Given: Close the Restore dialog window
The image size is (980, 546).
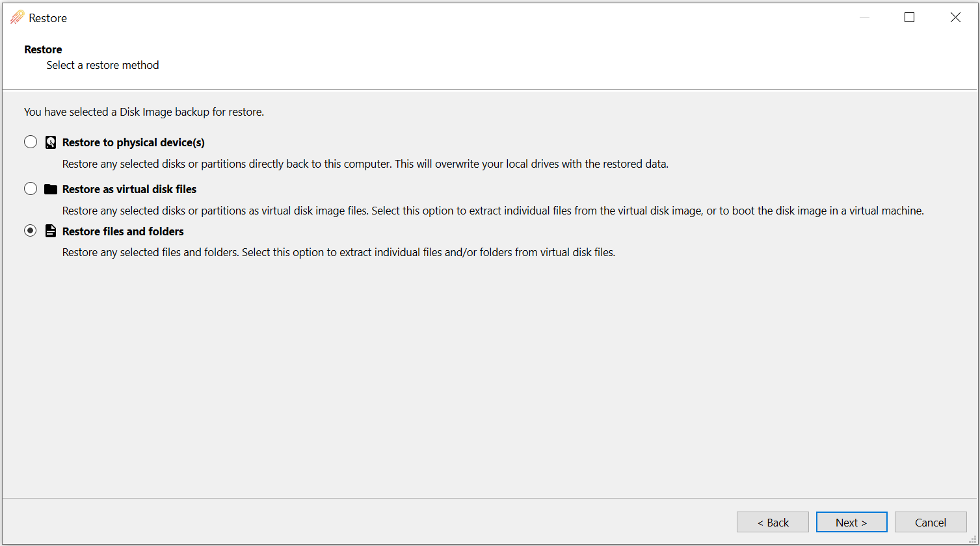Looking at the screenshot, I should 955,18.
